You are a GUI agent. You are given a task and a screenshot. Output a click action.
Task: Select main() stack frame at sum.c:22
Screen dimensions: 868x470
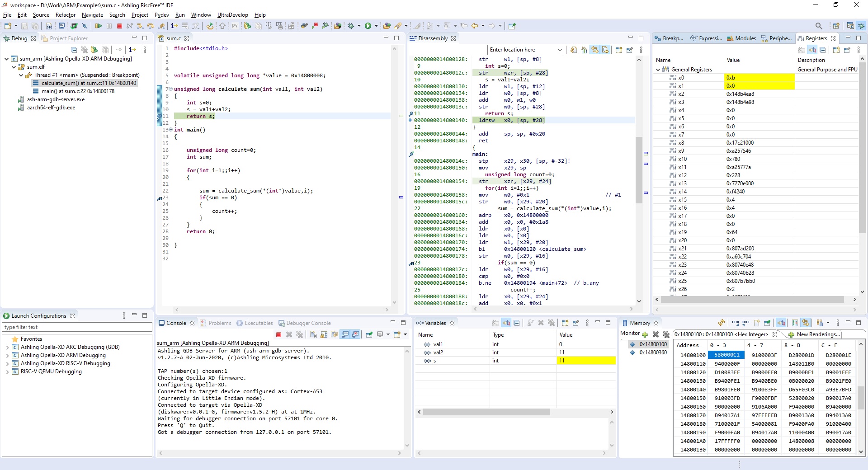click(78, 91)
